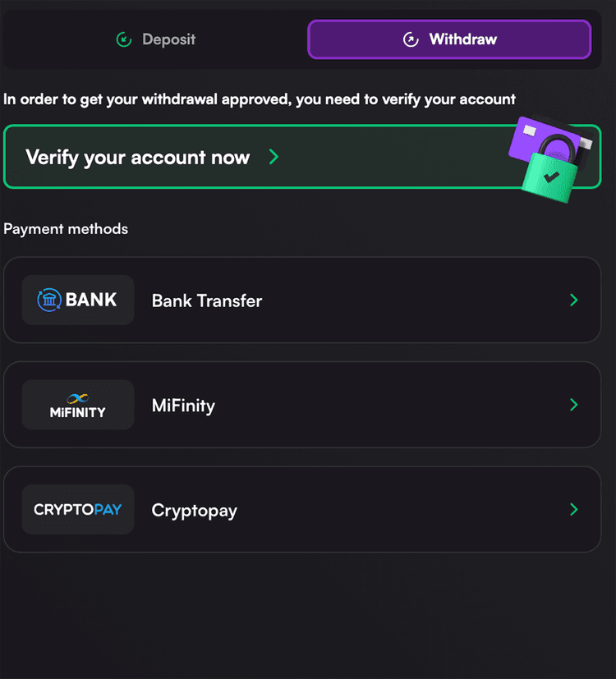The width and height of the screenshot is (616, 679).
Task: Click the green Deposit arrow icon
Action: point(124,39)
